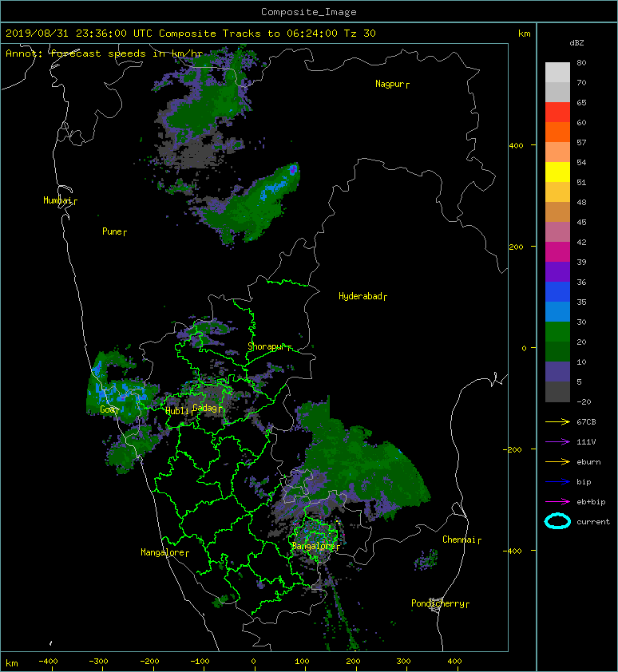
Task: Click the '100' tick on the bottom axis
Action: (302, 662)
